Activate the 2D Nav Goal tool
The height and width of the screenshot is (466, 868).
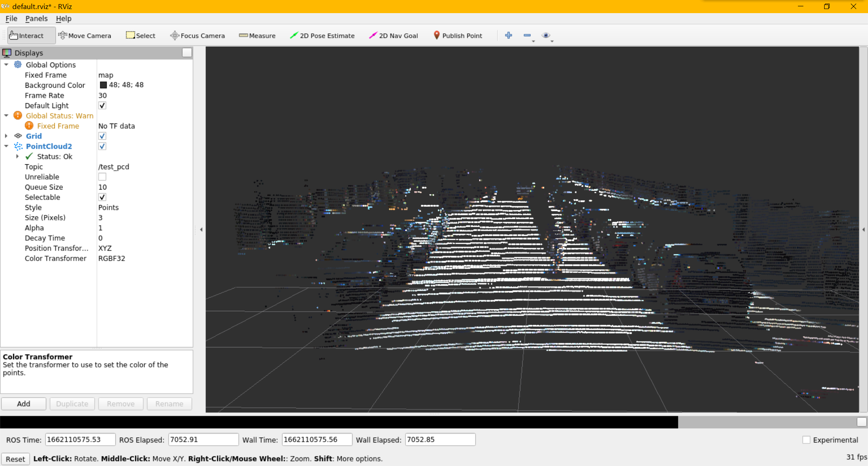(393, 35)
